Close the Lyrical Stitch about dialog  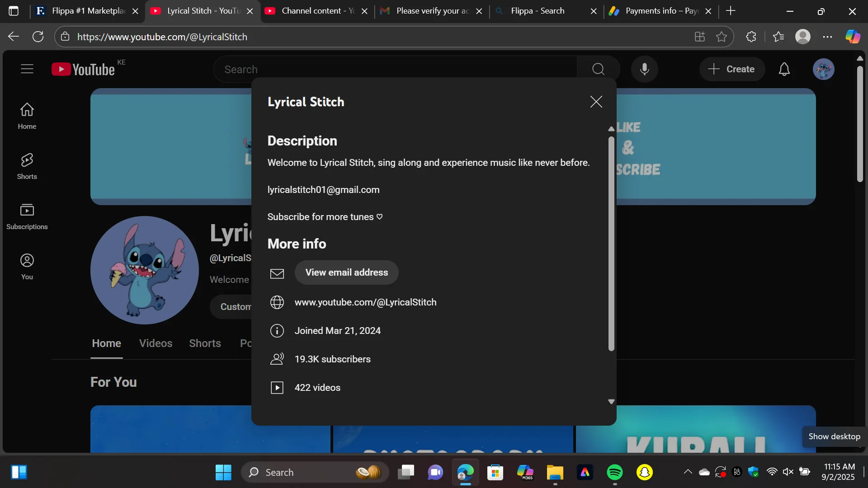tap(596, 102)
